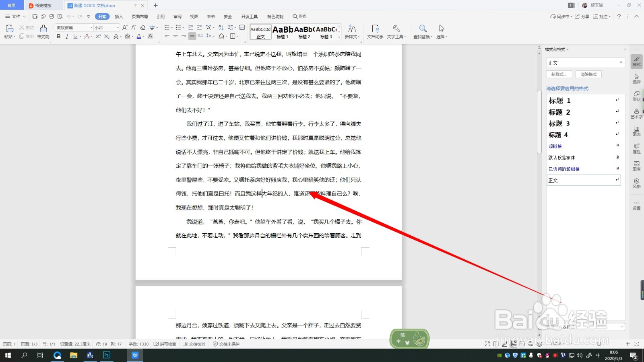Click the 分享 share button
Viewport: 644px width, 362px height.
582,16
